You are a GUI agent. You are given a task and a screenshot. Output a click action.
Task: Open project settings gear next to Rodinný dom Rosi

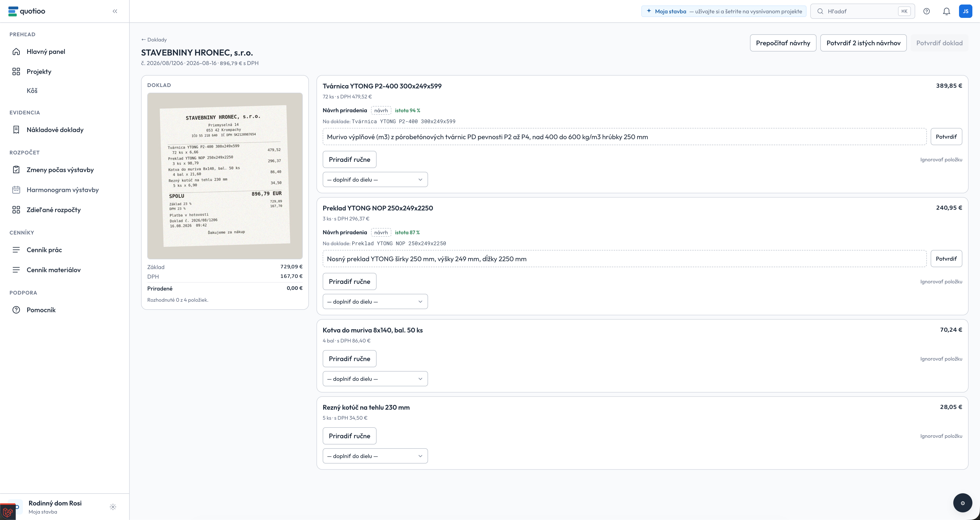point(113,507)
